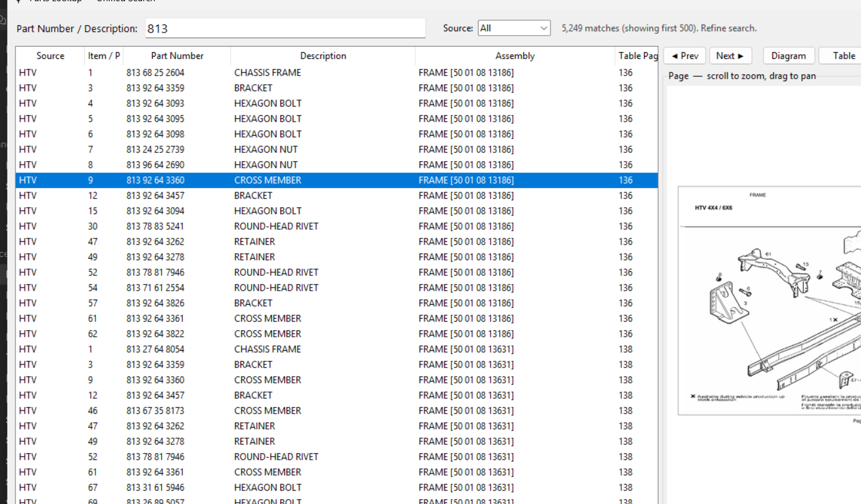Click the ROUND-HEAD RIVET description of item 54
Viewport: 861px width, 504px height.
[x=276, y=288]
